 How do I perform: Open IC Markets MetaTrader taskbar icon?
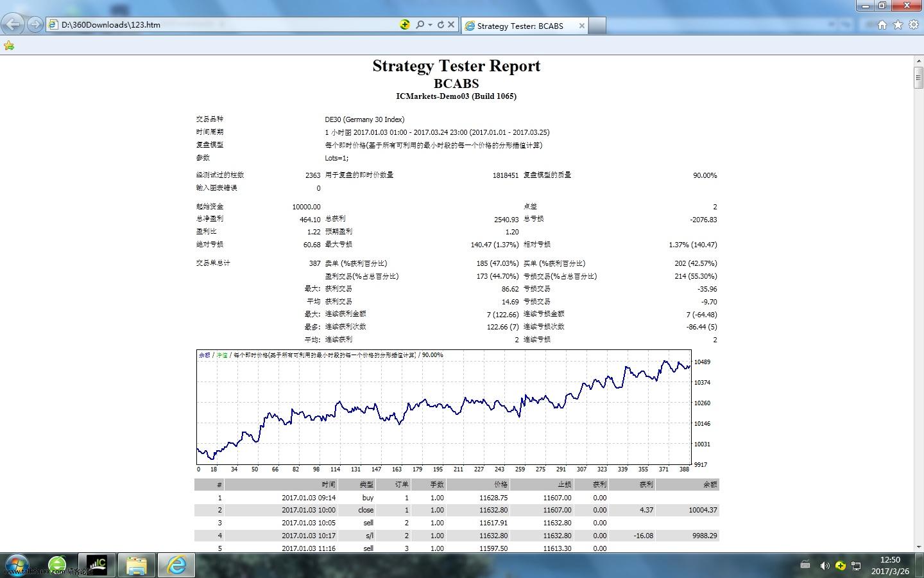tap(97, 565)
